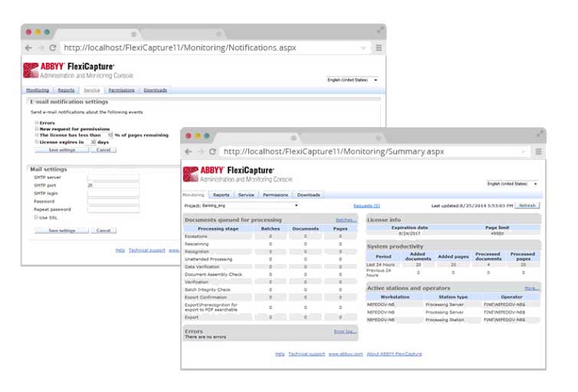578x392 pixels.
Task: Go forward in the Notifications browser window
Action: 41,47
